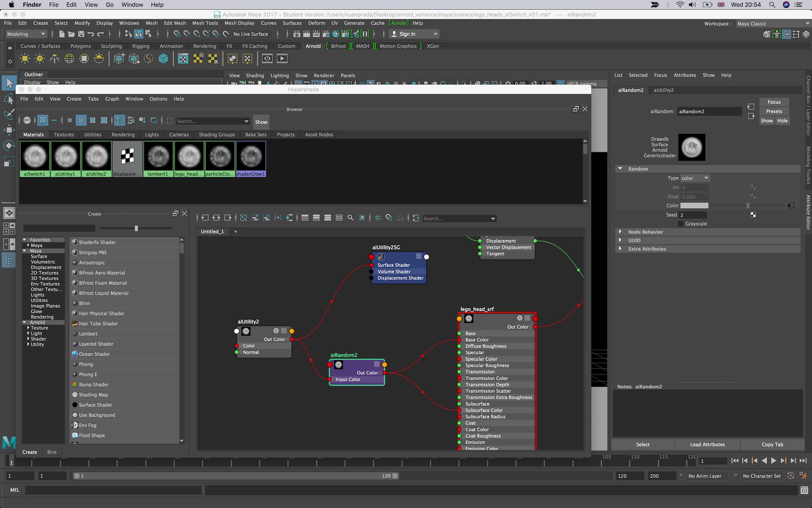The image size is (812, 508).
Task: Click the Arnold render view icon on shelf
Action: pyautogui.click(x=267, y=59)
